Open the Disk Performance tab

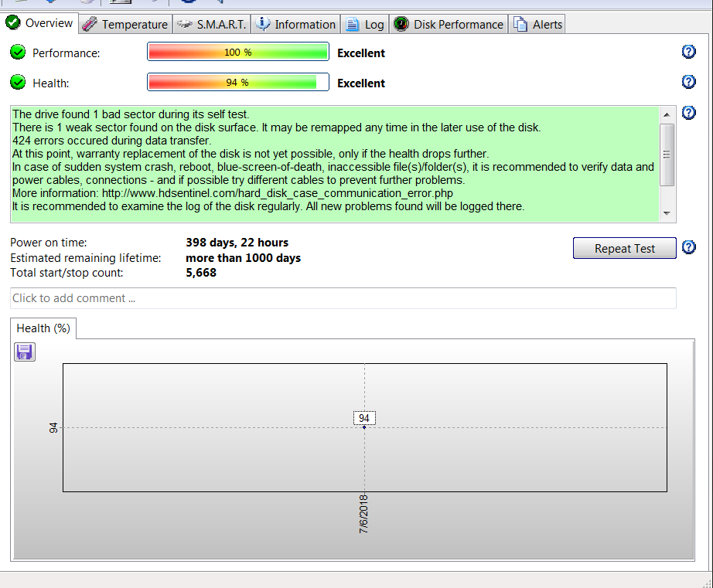[x=449, y=25]
